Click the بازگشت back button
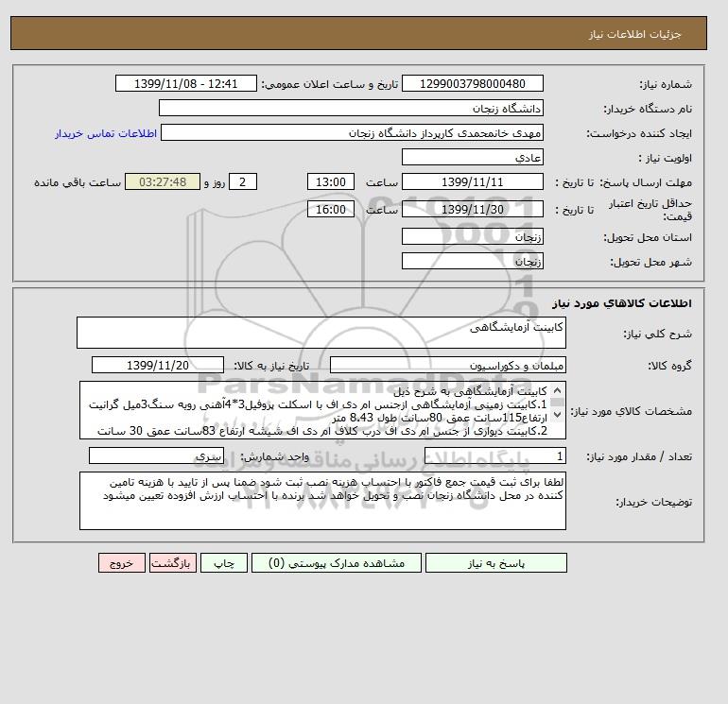Viewport: 728px width, 704px height. pyautogui.click(x=173, y=563)
